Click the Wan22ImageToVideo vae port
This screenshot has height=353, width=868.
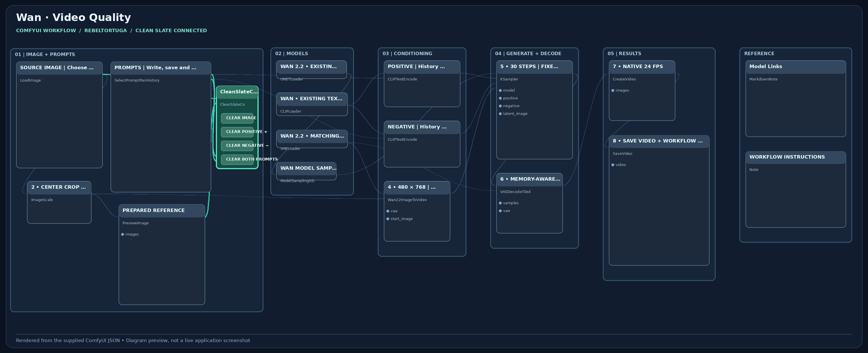coord(387,211)
